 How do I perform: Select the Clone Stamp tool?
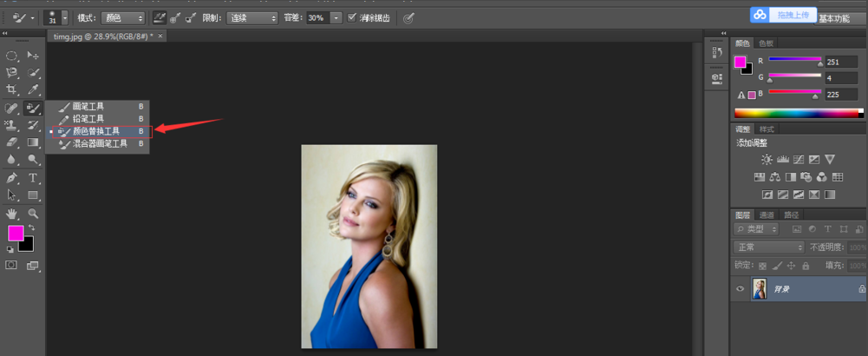[11, 125]
